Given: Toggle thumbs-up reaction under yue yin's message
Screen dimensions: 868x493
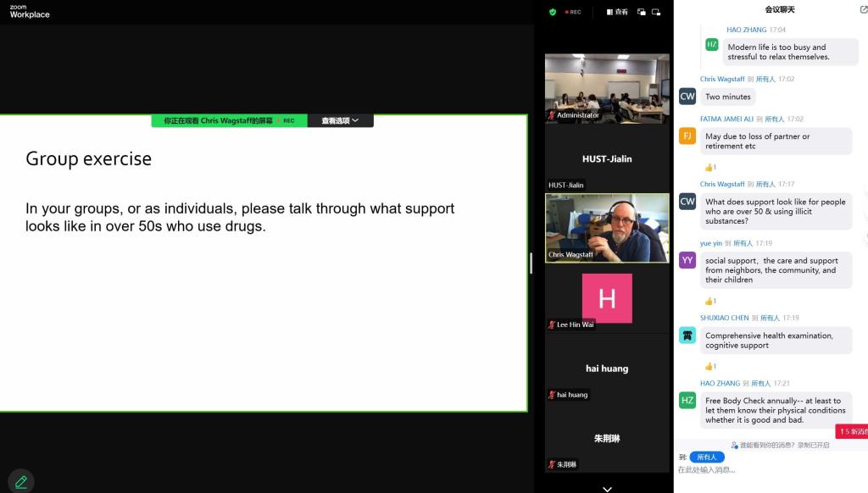Looking at the screenshot, I should pyautogui.click(x=710, y=301).
